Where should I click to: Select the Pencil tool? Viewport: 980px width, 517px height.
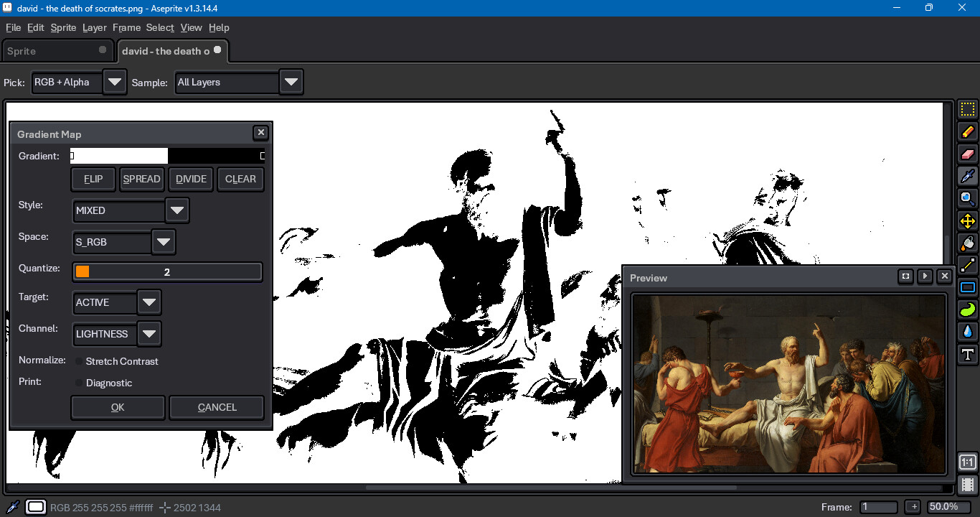click(x=968, y=132)
